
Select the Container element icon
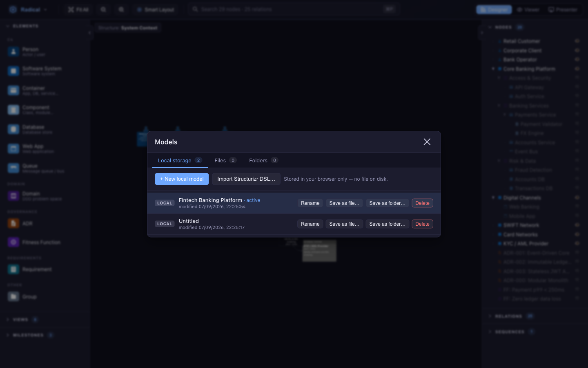click(13, 90)
